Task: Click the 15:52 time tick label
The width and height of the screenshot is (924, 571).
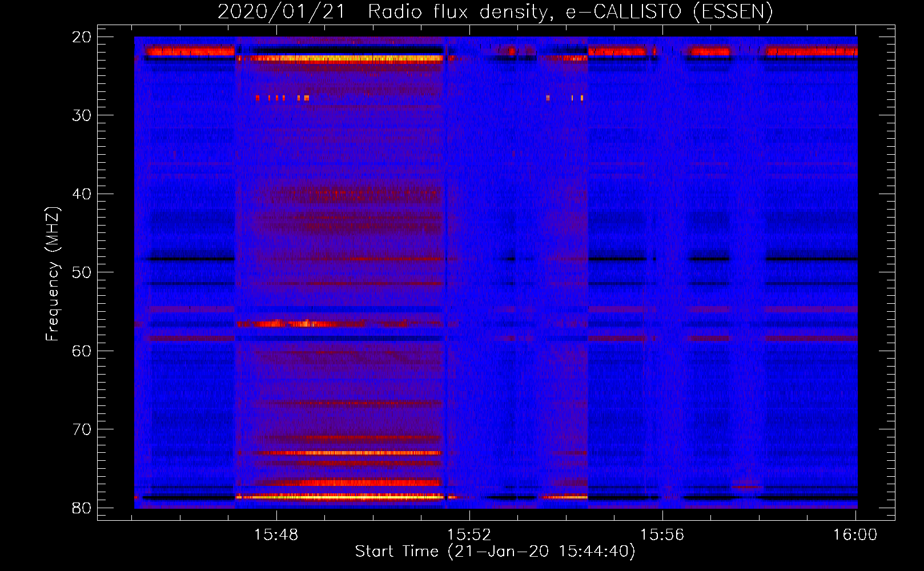Action: (469, 534)
